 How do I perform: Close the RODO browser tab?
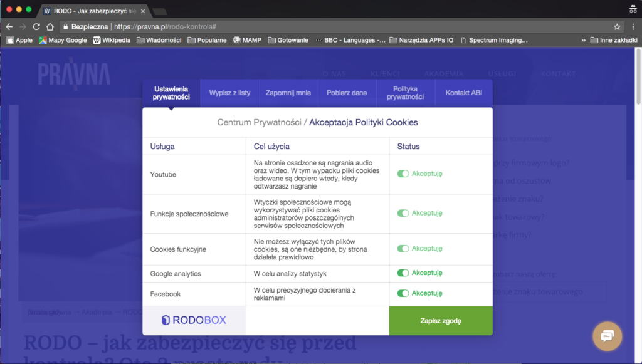click(x=143, y=11)
